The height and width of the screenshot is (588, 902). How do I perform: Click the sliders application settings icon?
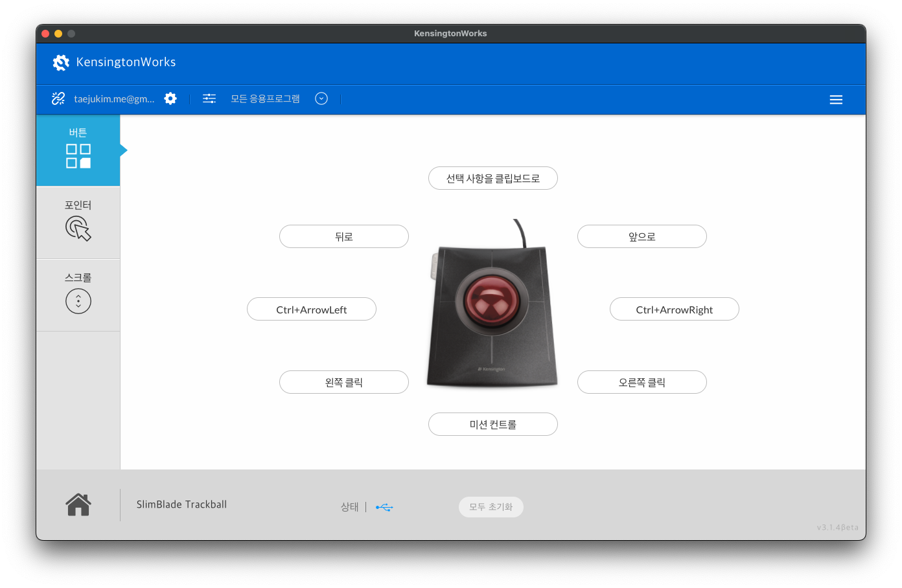point(209,98)
